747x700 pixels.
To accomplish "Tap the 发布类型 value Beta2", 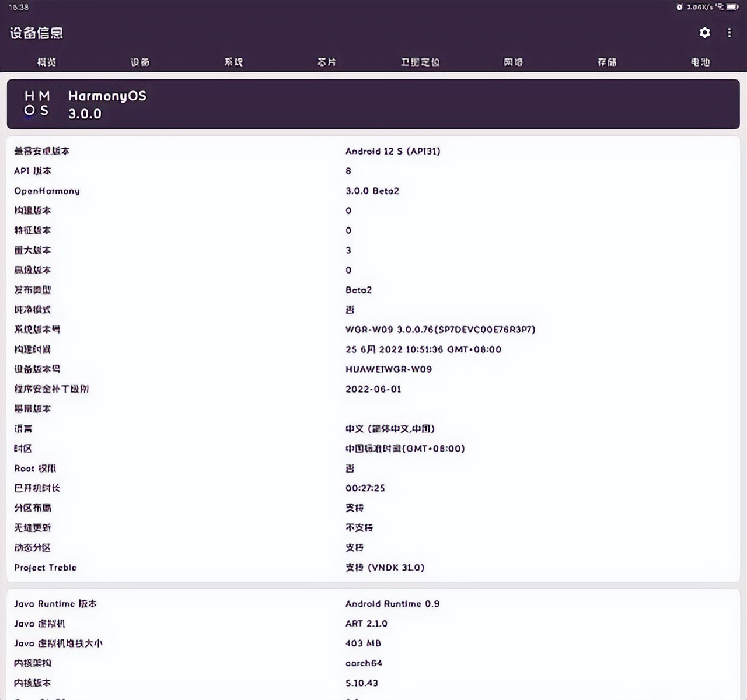I will tap(358, 290).
